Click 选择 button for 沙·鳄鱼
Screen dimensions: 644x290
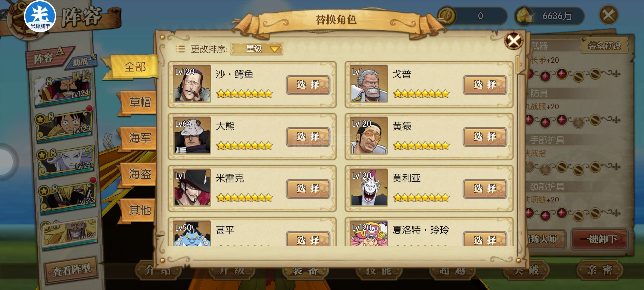308,85
